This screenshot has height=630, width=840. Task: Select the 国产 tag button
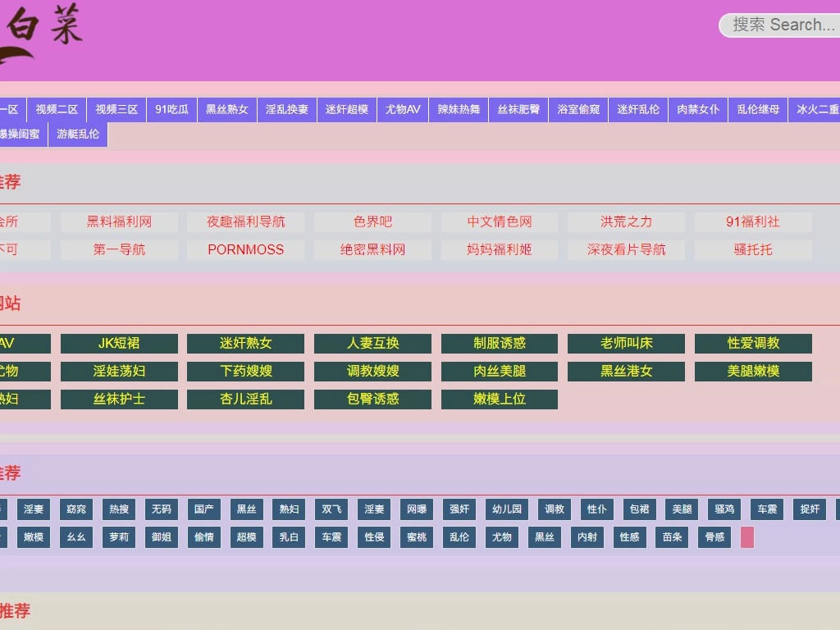pyautogui.click(x=203, y=509)
